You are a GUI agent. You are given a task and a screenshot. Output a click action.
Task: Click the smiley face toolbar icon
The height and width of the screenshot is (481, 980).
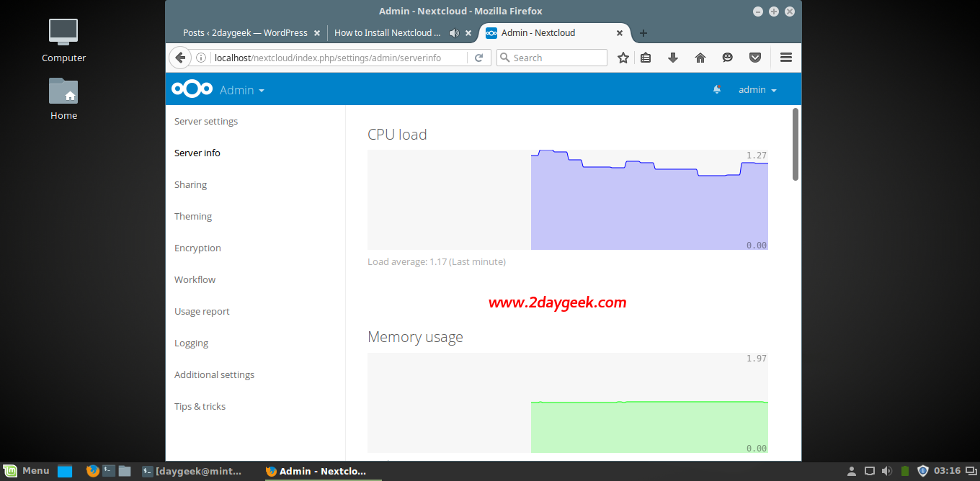(728, 58)
